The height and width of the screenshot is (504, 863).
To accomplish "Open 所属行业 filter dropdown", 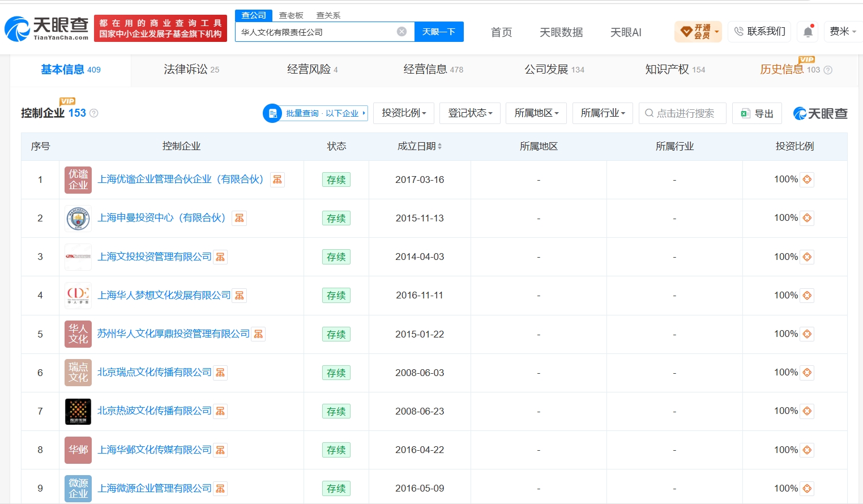I will pos(603,113).
